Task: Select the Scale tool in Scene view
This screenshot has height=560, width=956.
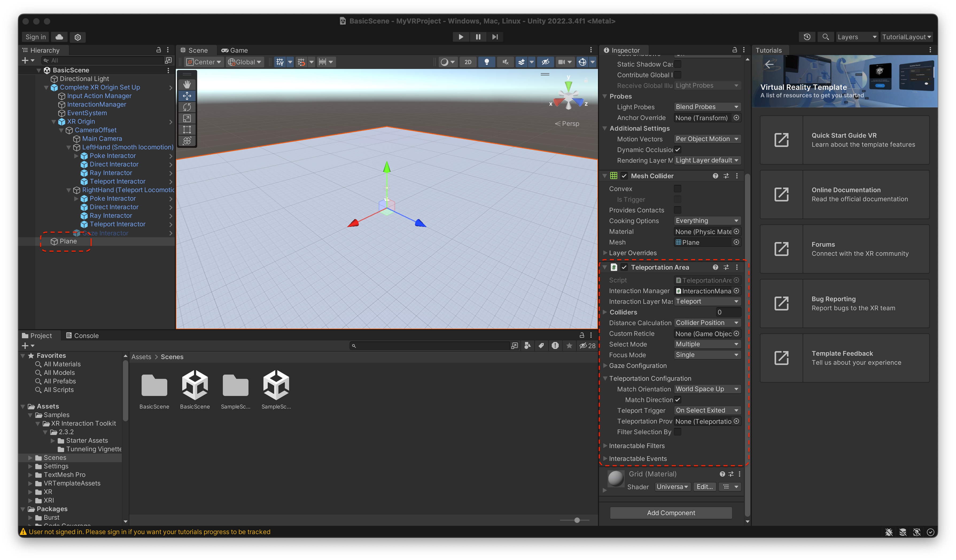Action: point(187,118)
